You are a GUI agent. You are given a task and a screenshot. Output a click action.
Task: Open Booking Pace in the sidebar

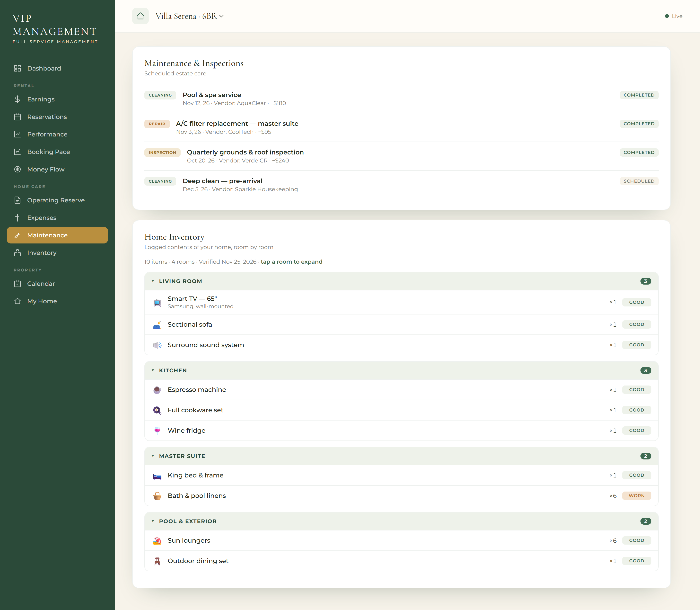pyautogui.click(x=57, y=152)
